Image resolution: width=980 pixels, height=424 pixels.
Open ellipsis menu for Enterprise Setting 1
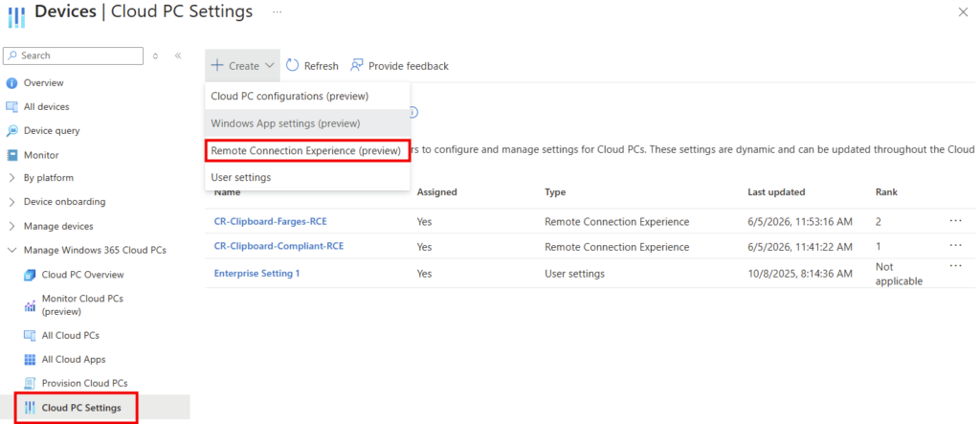click(956, 266)
